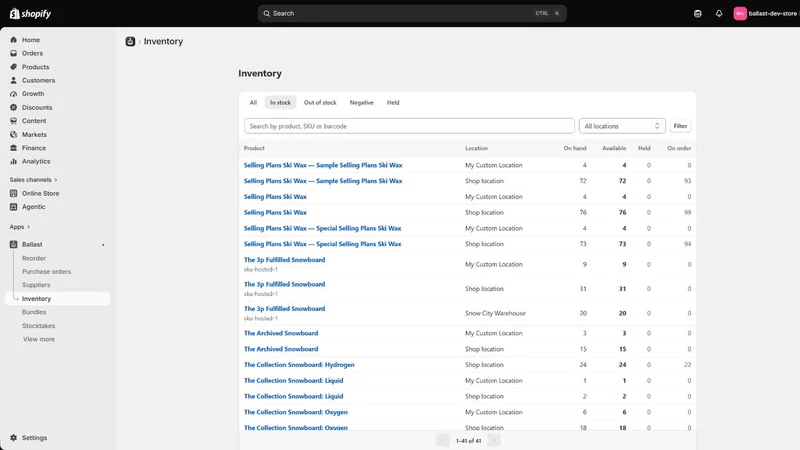Open Reorder in Ballast menu

point(34,258)
